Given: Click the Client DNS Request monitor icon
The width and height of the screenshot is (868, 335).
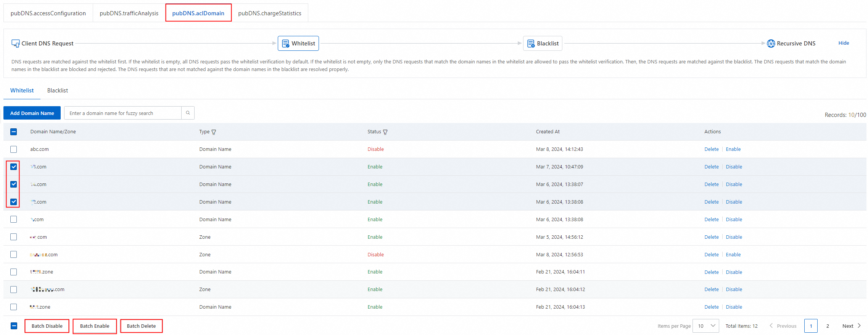Looking at the screenshot, I should 16,44.
